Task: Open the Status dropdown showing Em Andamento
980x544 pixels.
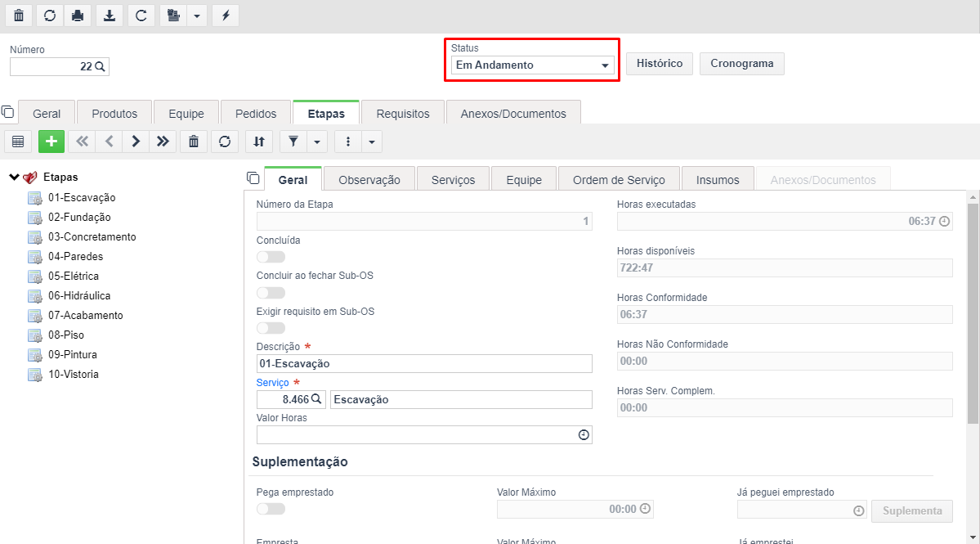Action: tap(532, 65)
